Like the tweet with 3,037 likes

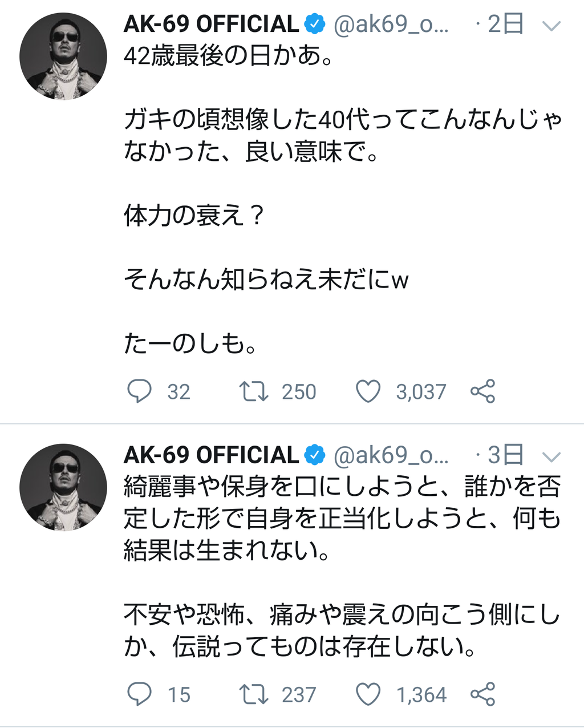(368, 391)
